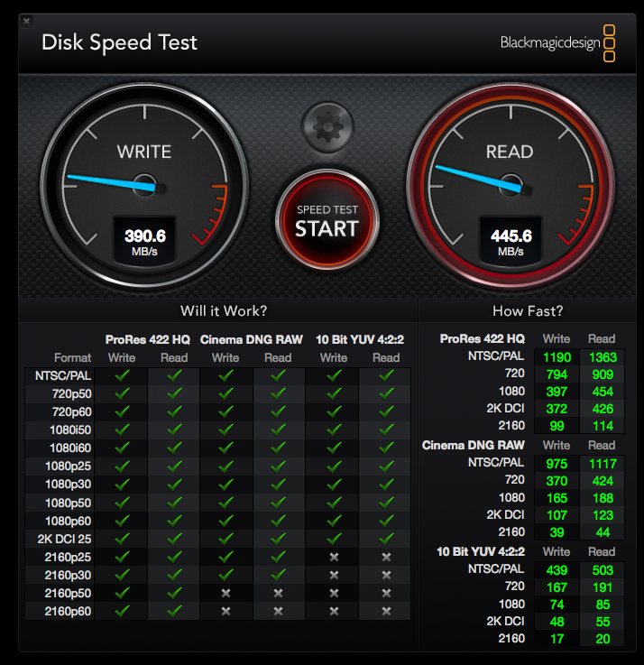Click the 2K DCI 25 10 Bit YUV Write checkmark

333,539
